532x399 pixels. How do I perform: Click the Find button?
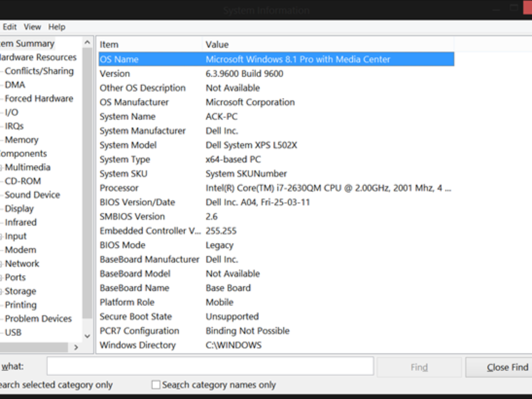419,367
